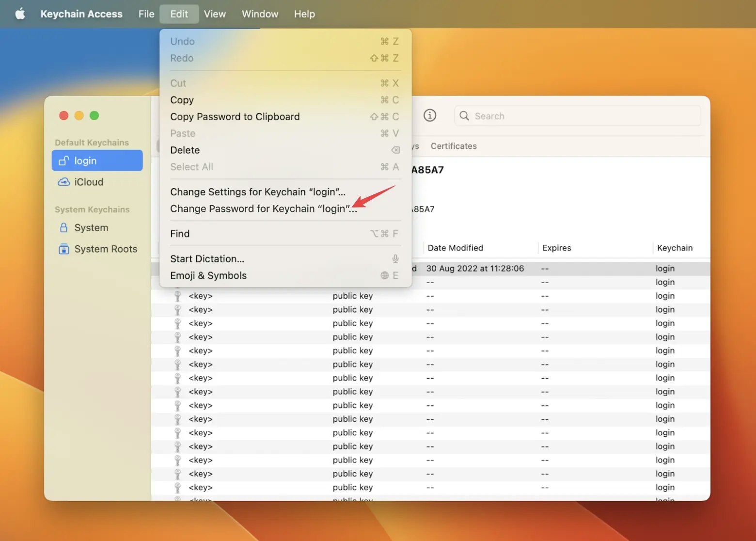The height and width of the screenshot is (541, 756).
Task: Click in the Search field
Action: point(578,116)
